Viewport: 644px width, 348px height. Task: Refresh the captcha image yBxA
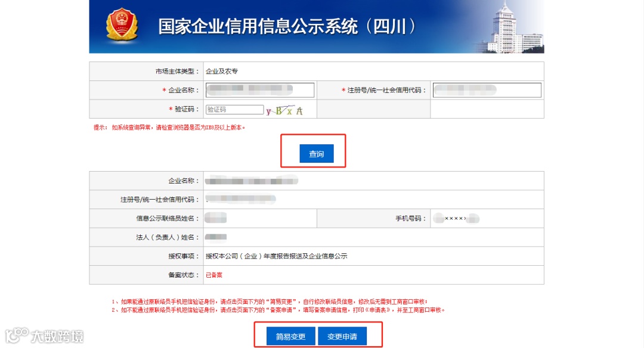(284, 110)
